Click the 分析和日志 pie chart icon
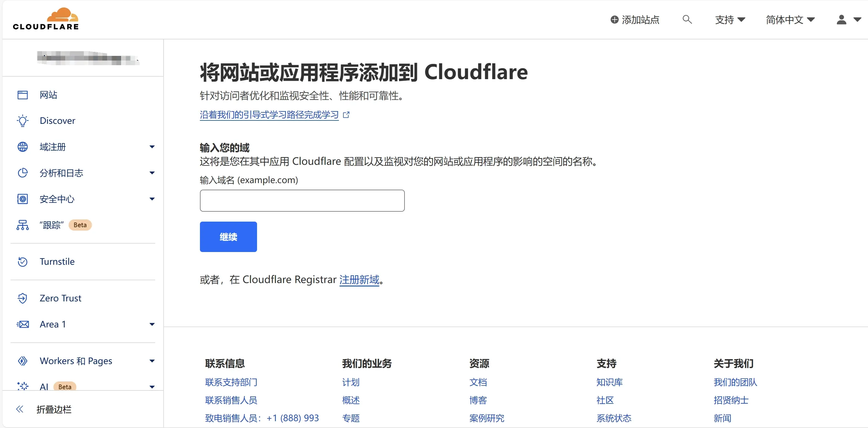The image size is (868, 428). 23,173
